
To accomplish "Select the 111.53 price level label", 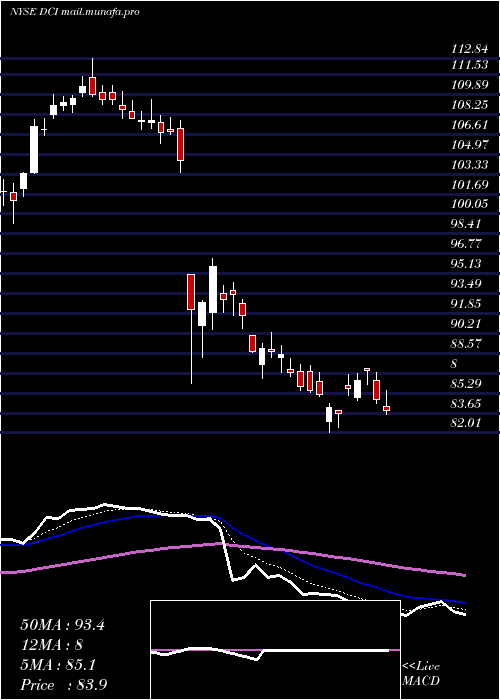I will click(x=468, y=65).
